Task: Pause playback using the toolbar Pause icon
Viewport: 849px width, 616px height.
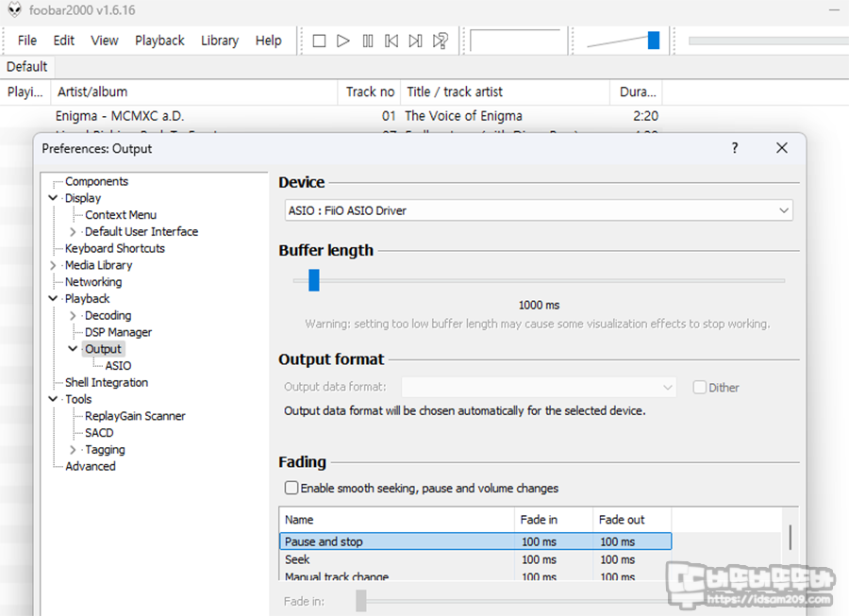Action: [x=368, y=42]
